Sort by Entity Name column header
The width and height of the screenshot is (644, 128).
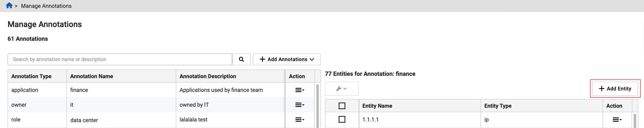377,106
